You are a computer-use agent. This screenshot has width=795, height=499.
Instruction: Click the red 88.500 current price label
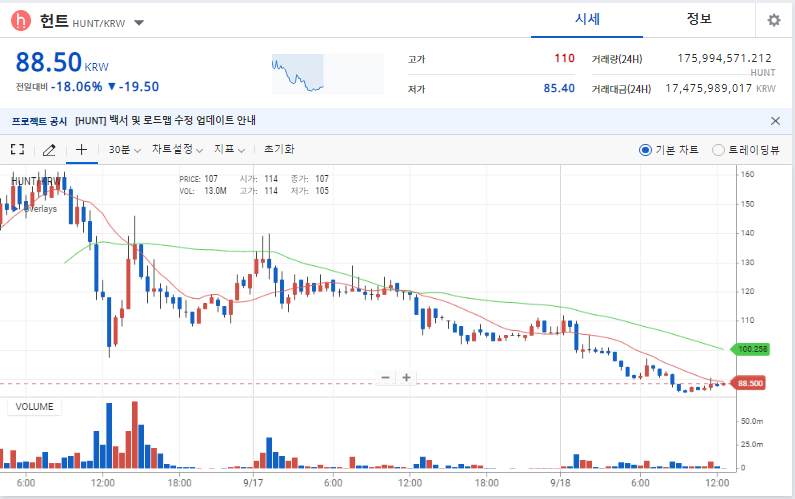(x=747, y=383)
